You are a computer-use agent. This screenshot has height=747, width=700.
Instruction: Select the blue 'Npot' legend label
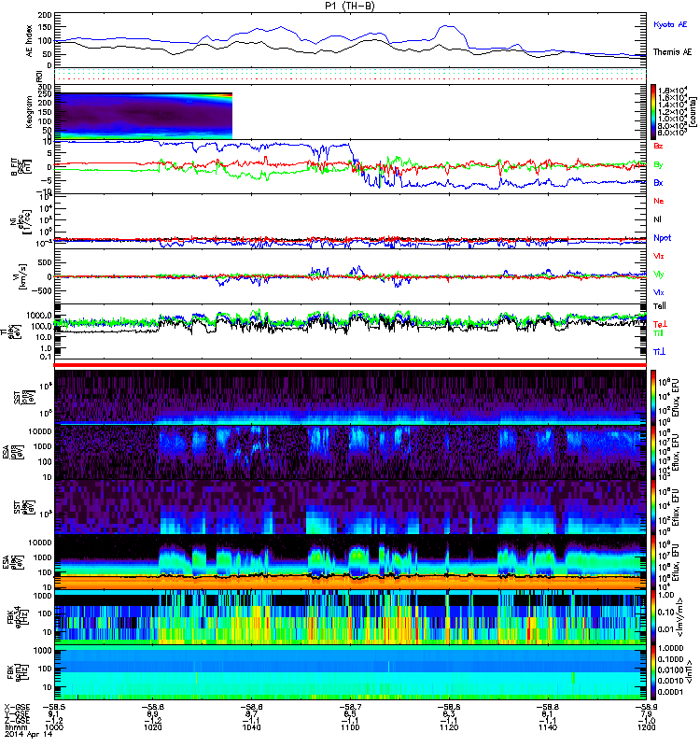(662, 238)
